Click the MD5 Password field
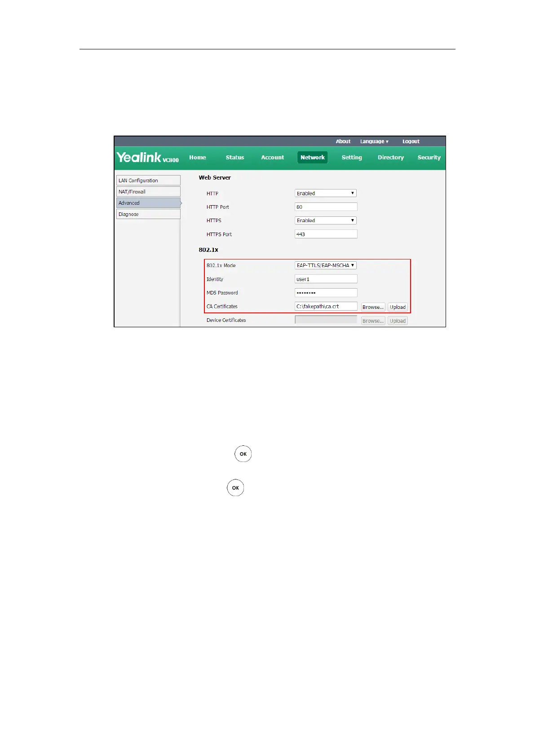Viewport: 535px width, 756px height. click(326, 293)
